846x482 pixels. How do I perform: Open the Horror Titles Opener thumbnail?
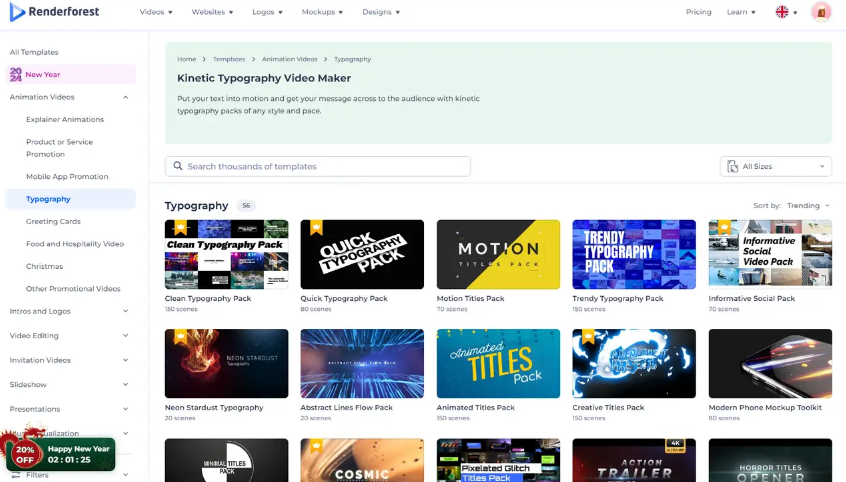tap(770, 460)
